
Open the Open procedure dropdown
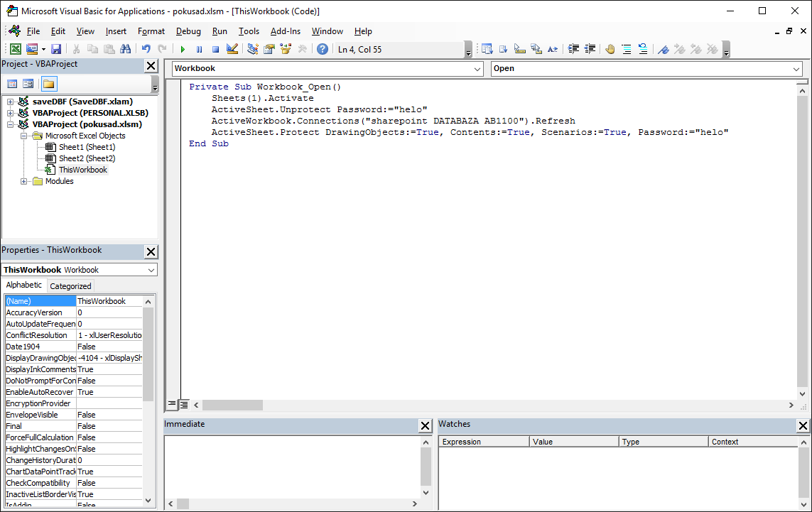[x=796, y=69]
